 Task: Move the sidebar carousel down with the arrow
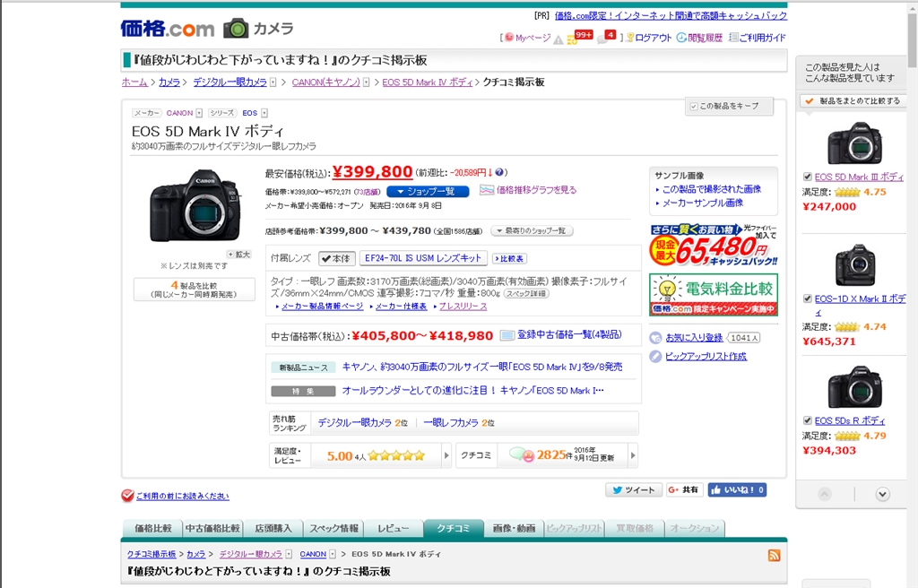coord(883,494)
